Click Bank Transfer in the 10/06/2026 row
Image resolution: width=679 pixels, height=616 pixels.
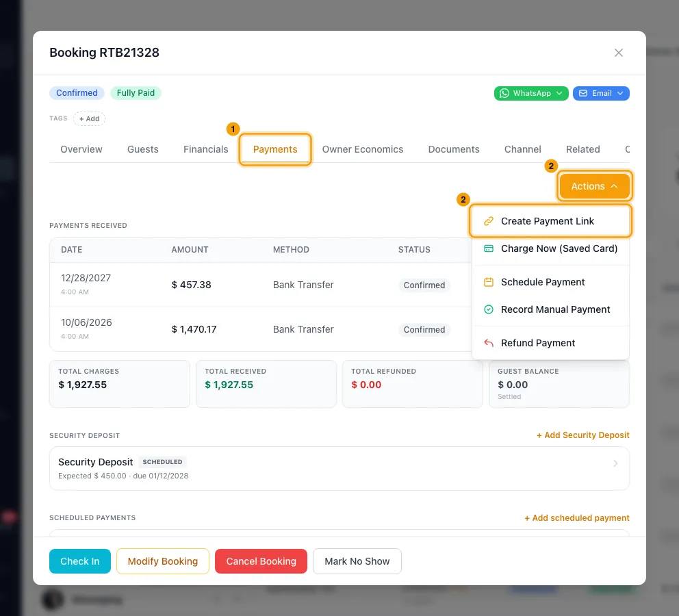(303, 329)
